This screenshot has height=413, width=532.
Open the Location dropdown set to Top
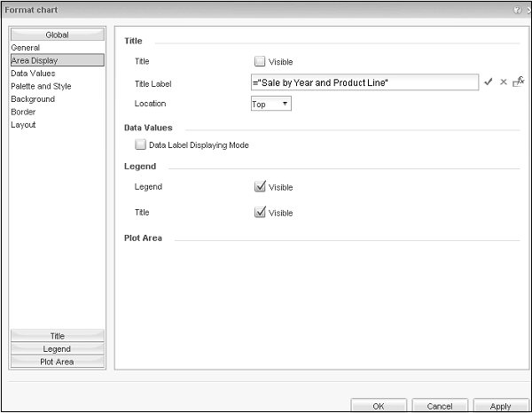click(271, 104)
